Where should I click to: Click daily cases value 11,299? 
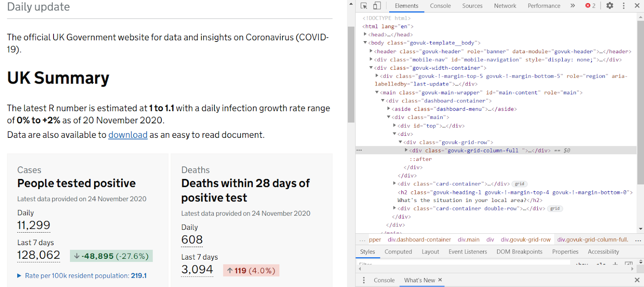click(x=33, y=225)
